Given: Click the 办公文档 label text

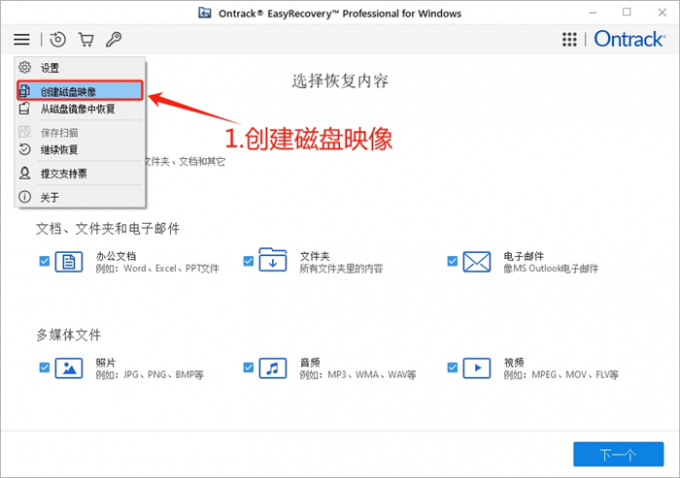Looking at the screenshot, I should tap(116, 256).
